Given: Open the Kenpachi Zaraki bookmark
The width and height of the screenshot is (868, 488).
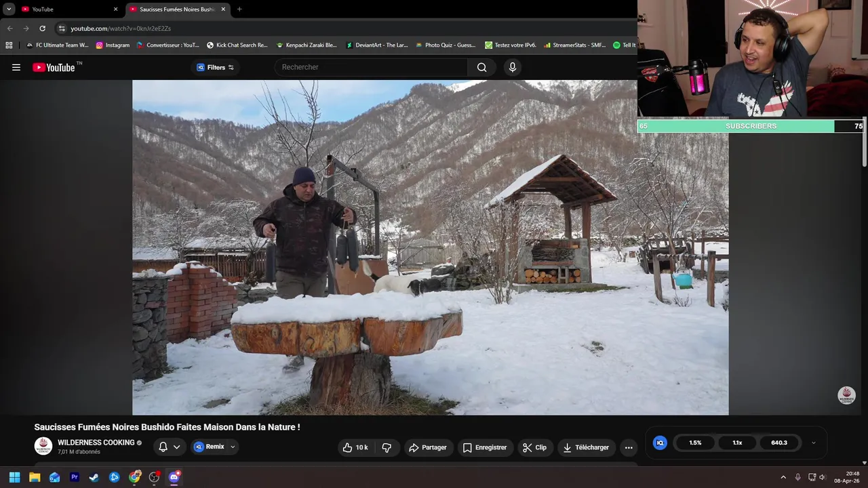Looking at the screenshot, I should click(x=307, y=45).
